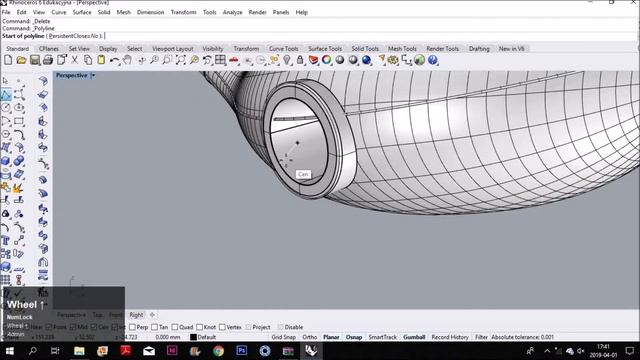Open a file with the folder icon
The height and width of the screenshot is (360, 640).
[x=21, y=60]
